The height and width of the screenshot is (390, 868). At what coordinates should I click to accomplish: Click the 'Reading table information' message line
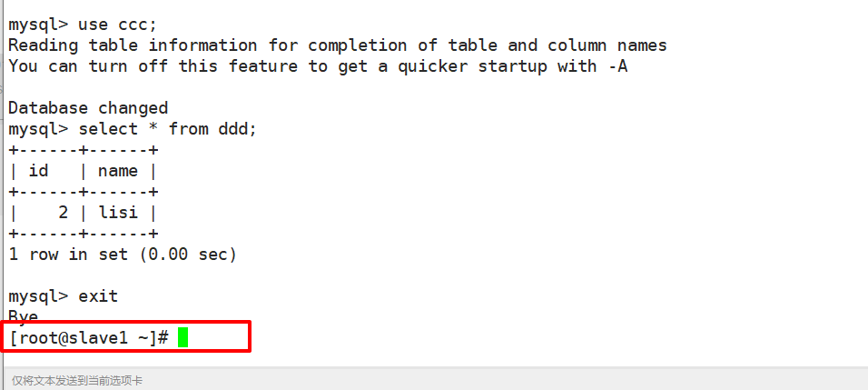coord(337,45)
